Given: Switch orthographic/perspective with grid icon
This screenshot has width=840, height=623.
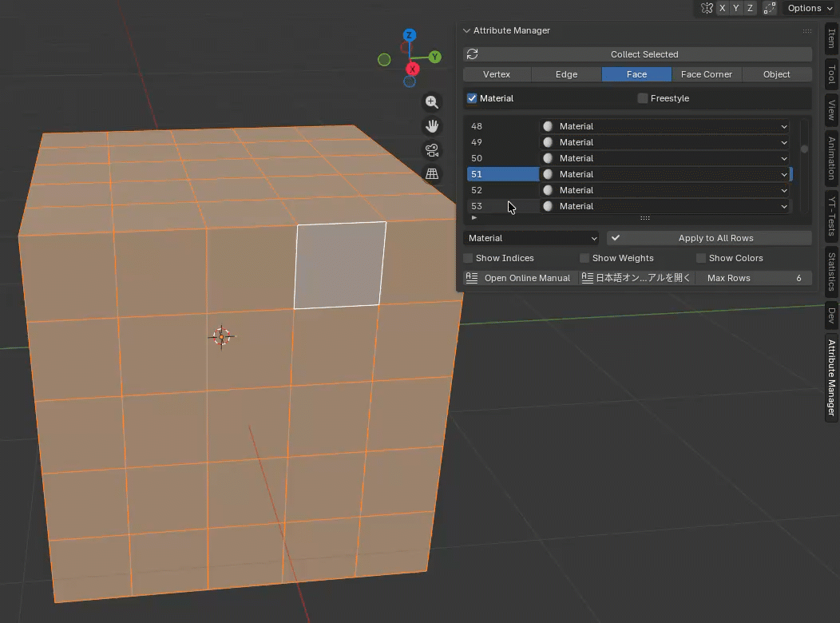Looking at the screenshot, I should tap(432, 173).
